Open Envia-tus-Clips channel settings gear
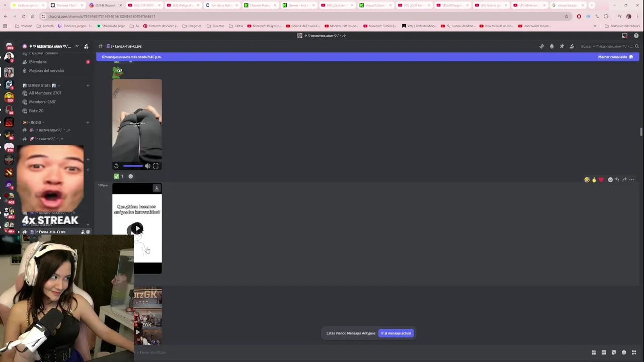The image size is (644, 362). 88,232
